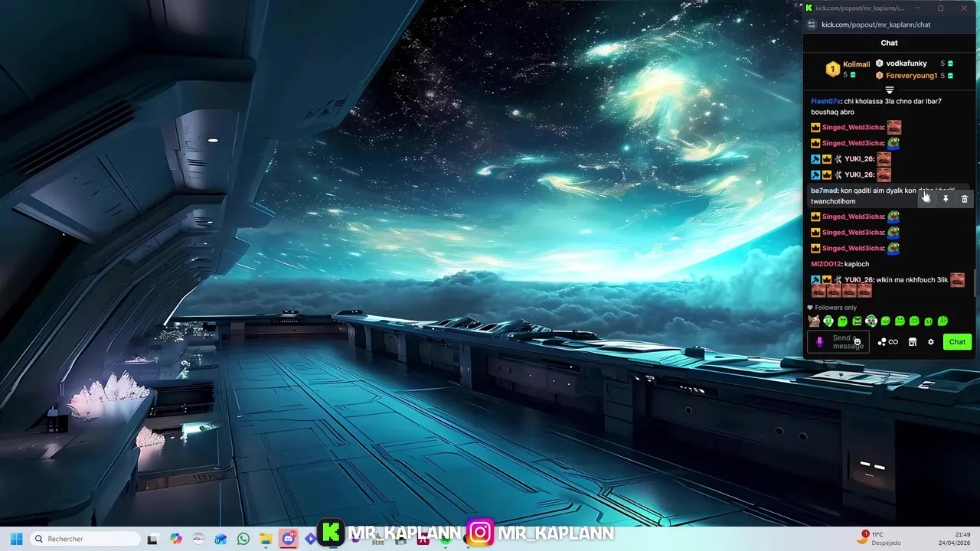The width and height of the screenshot is (980, 551).
Task: Open WhatsApp from the taskbar
Action: coord(243,539)
